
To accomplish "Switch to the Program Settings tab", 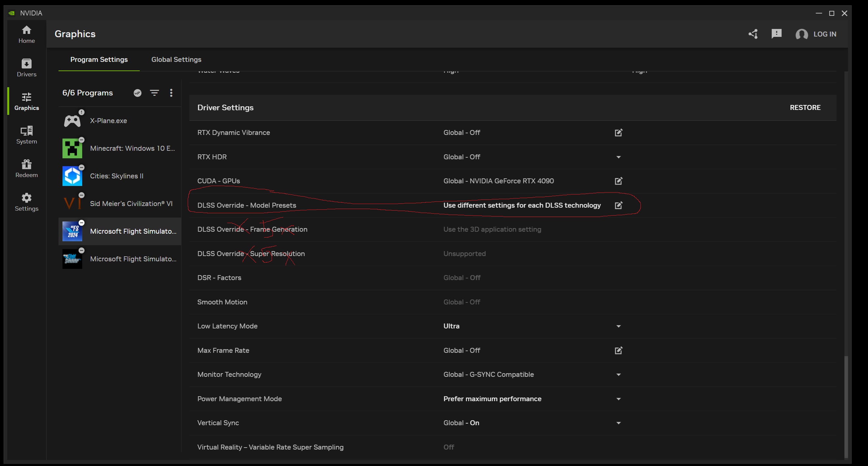I will (99, 60).
